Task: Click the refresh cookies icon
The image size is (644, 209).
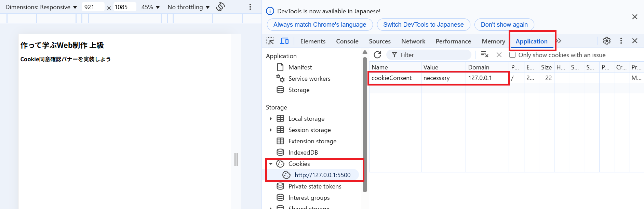Action: click(x=377, y=55)
